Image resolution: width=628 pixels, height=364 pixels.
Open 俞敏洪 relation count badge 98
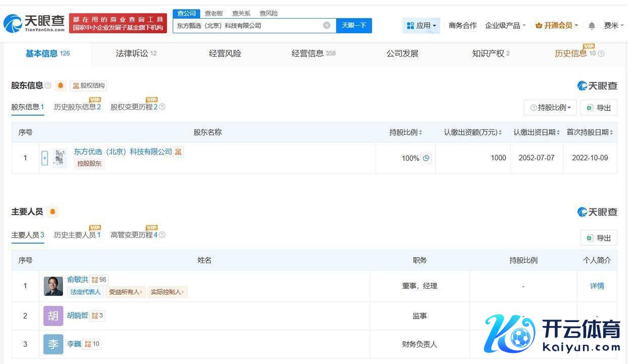pos(99,280)
